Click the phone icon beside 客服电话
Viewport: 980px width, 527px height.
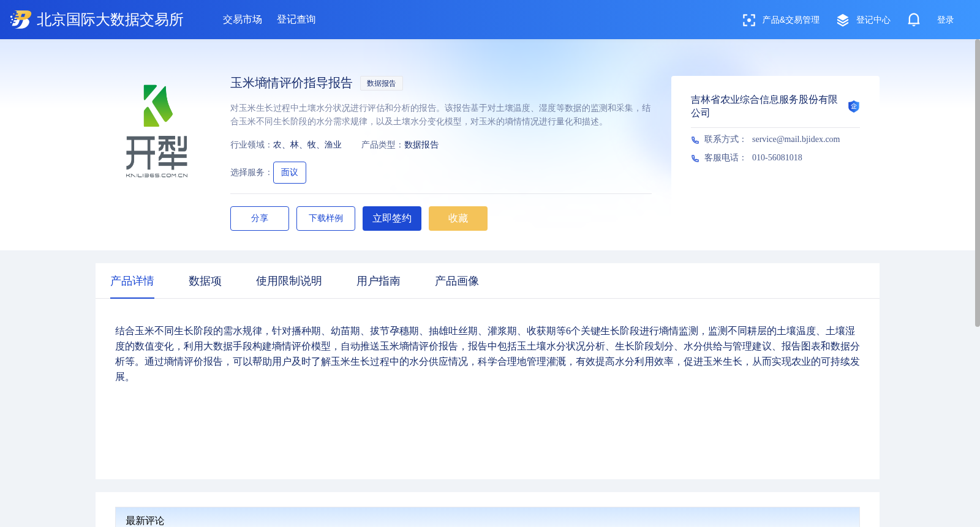tap(695, 159)
